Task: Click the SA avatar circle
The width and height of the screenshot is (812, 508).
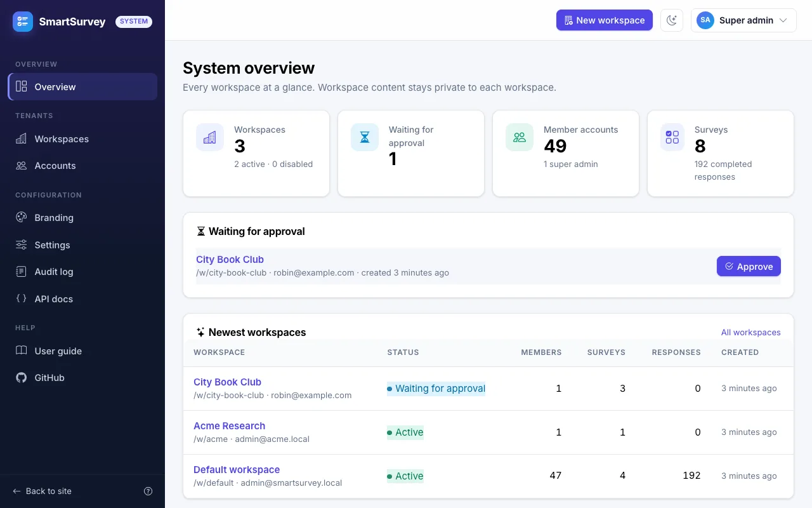Action: (x=705, y=20)
